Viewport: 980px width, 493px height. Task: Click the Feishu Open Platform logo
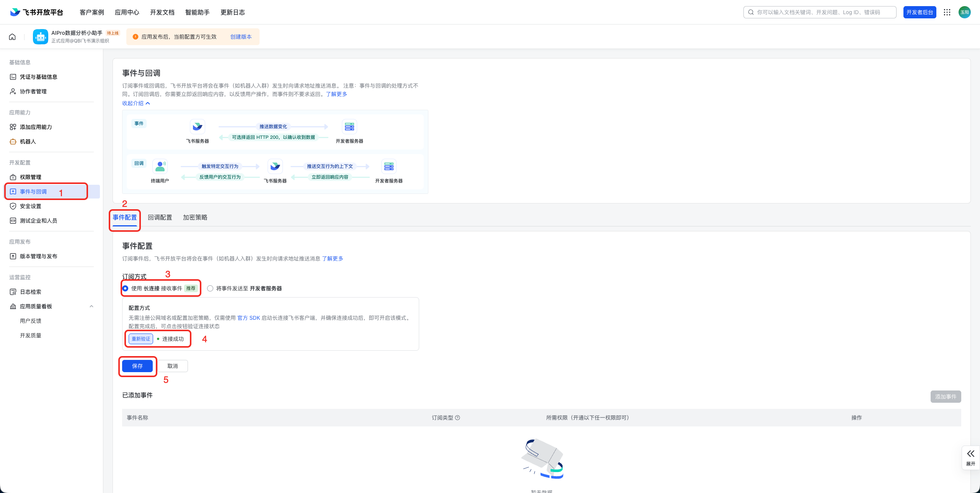tap(36, 12)
